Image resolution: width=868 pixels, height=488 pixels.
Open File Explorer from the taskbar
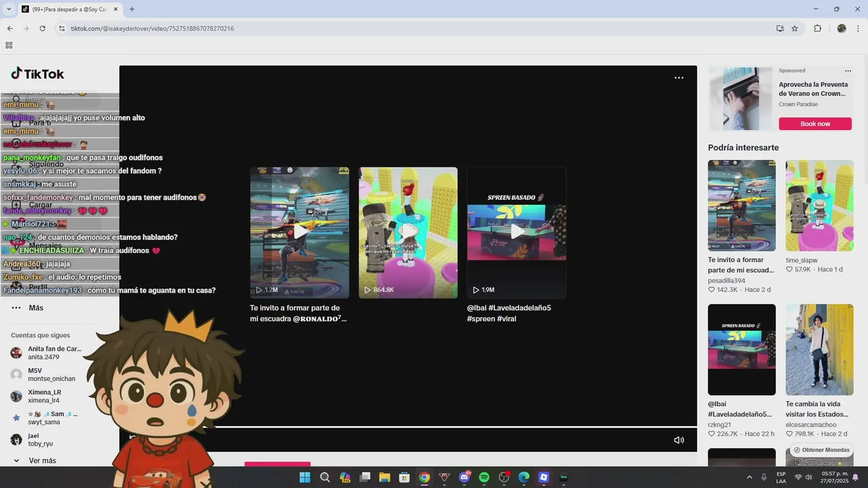pyautogui.click(x=384, y=477)
